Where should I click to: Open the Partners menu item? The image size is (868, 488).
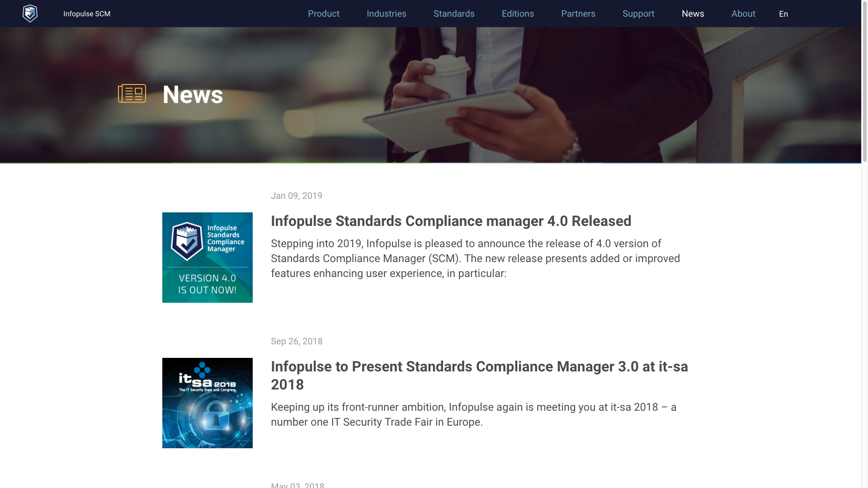point(578,14)
